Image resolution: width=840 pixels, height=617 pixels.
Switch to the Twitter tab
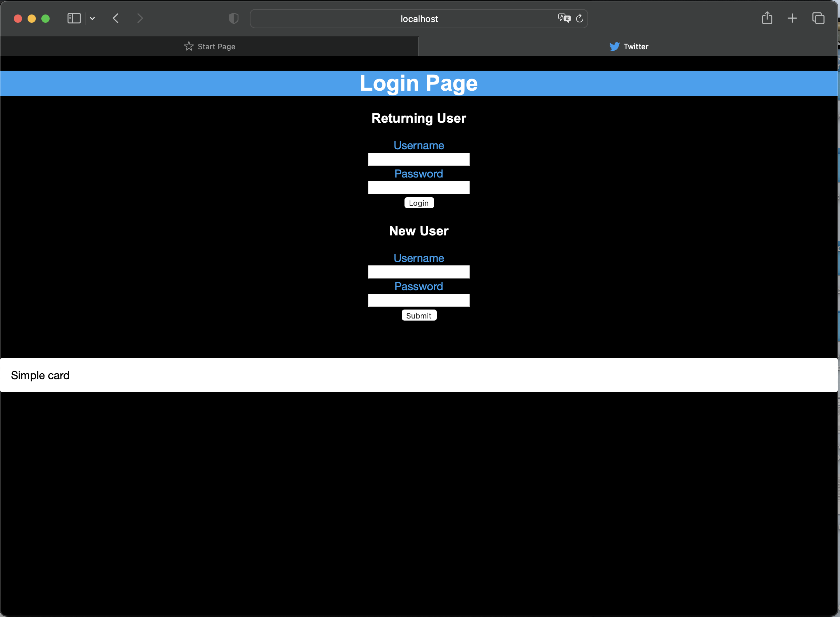pyautogui.click(x=629, y=46)
